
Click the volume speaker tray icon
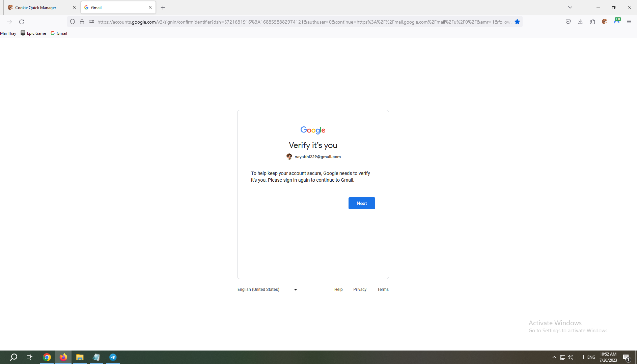[571, 357]
